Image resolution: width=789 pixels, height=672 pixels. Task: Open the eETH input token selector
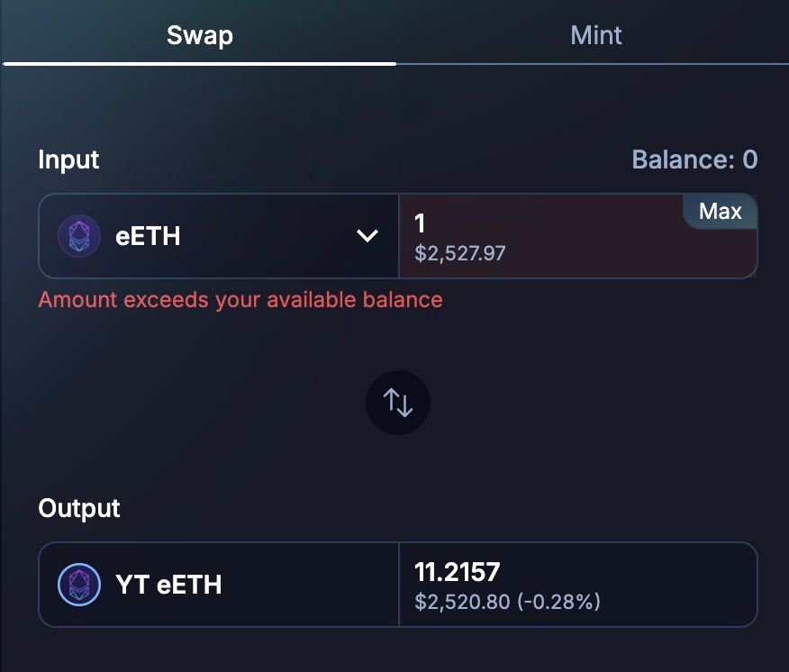tap(218, 236)
